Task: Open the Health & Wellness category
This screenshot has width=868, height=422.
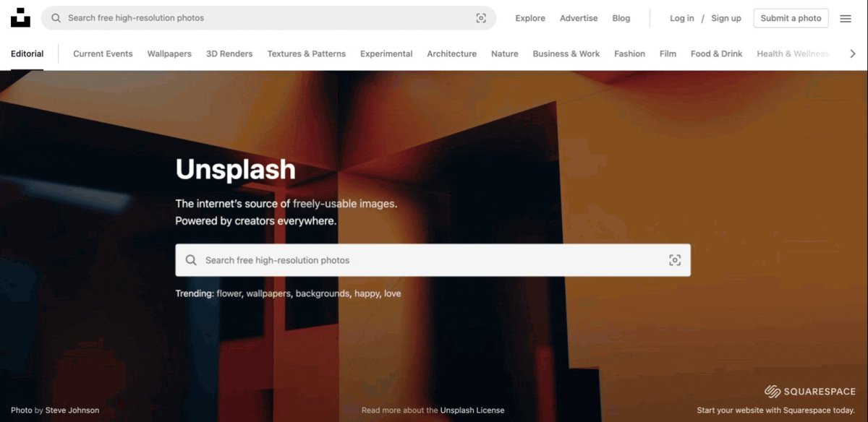Action: (x=793, y=53)
